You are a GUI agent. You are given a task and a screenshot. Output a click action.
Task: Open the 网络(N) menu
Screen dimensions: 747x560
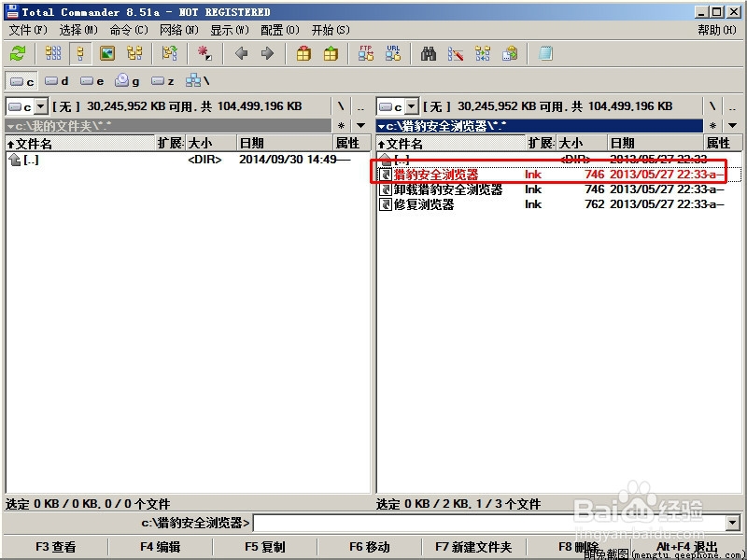[x=178, y=30]
